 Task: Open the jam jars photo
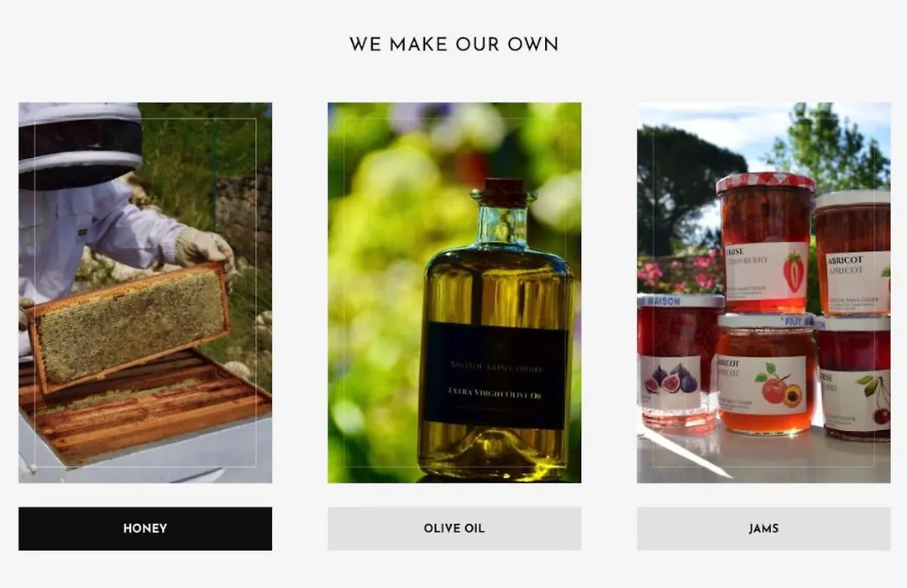pyautogui.click(x=763, y=292)
